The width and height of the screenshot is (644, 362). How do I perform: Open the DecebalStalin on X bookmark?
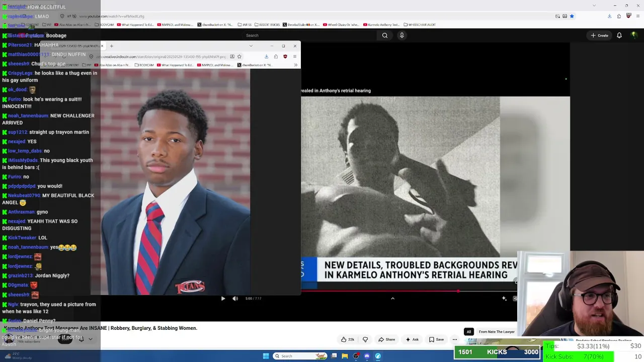[301, 25]
